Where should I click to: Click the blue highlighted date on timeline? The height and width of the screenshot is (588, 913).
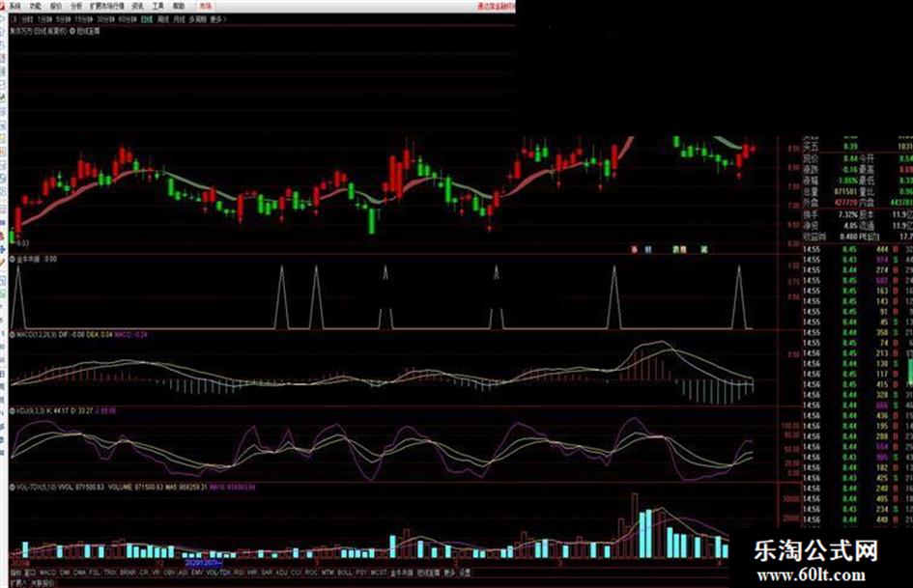pos(204,563)
